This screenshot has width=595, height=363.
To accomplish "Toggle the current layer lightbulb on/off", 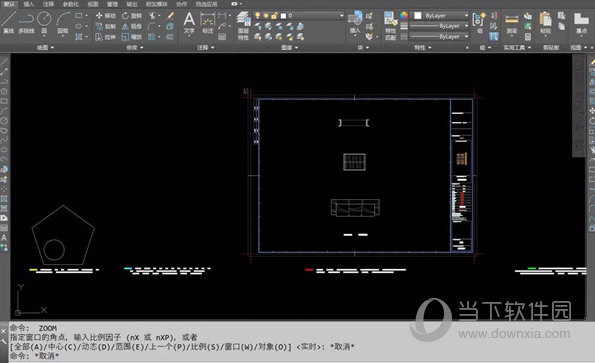I will point(258,16).
